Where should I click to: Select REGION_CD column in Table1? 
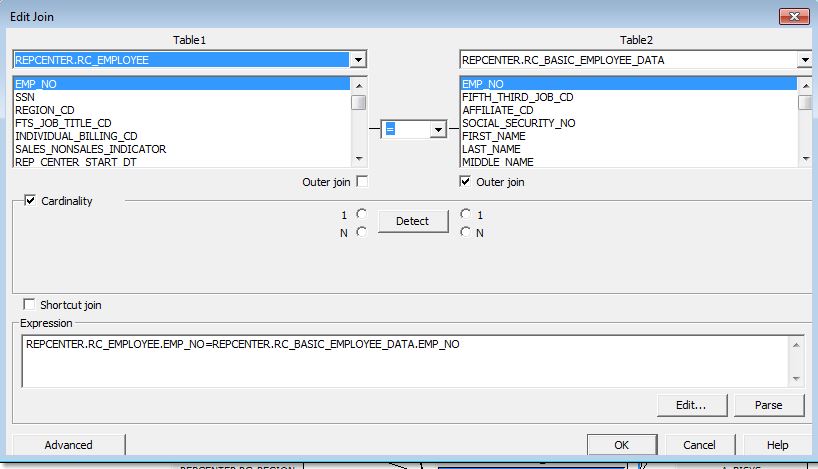point(45,110)
